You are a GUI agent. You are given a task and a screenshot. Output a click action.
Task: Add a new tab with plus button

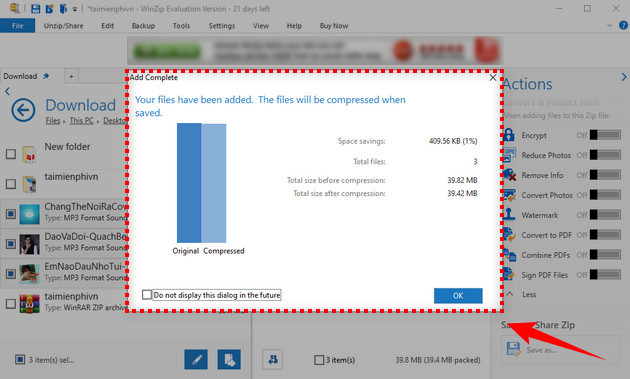(x=71, y=76)
